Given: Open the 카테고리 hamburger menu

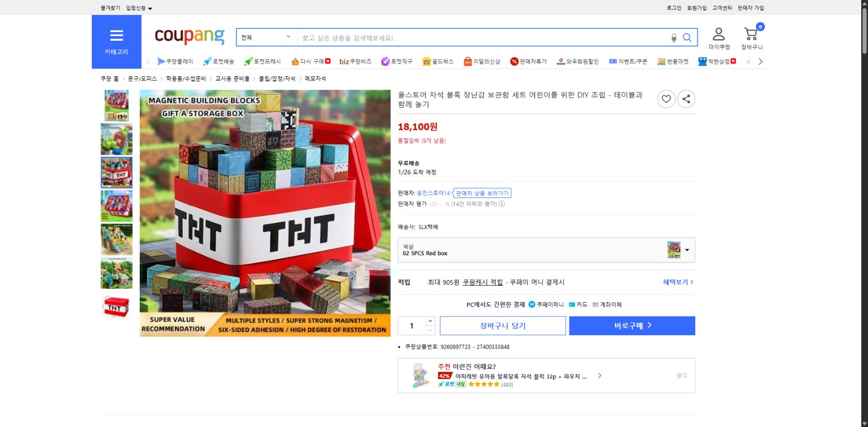Looking at the screenshot, I should [x=117, y=42].
